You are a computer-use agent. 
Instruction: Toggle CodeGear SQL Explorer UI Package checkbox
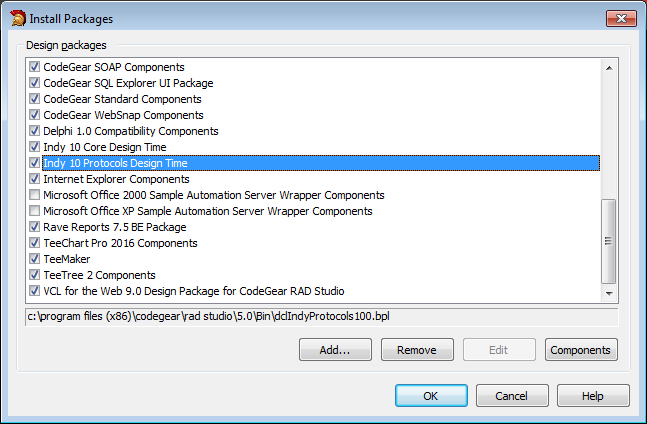point(35,82)
